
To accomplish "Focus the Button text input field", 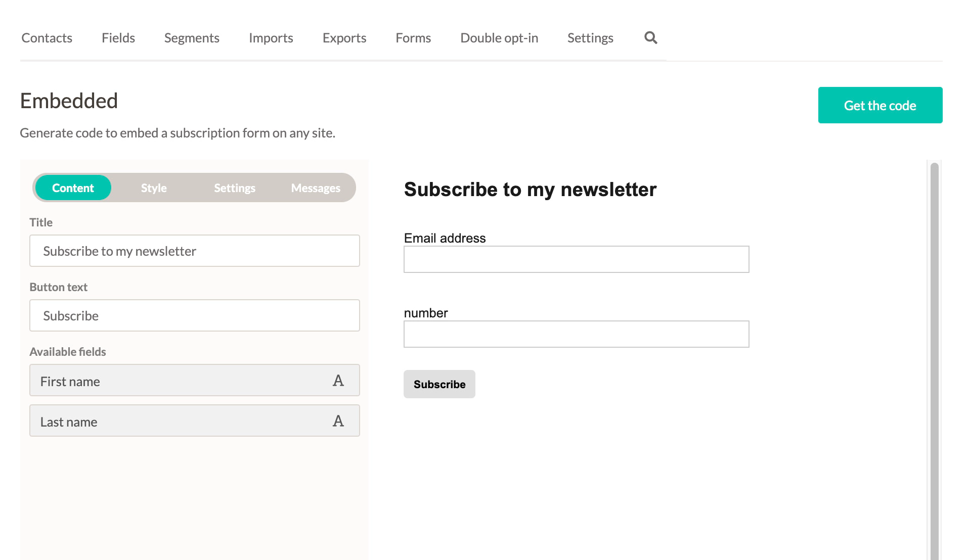I will point(194,315).
